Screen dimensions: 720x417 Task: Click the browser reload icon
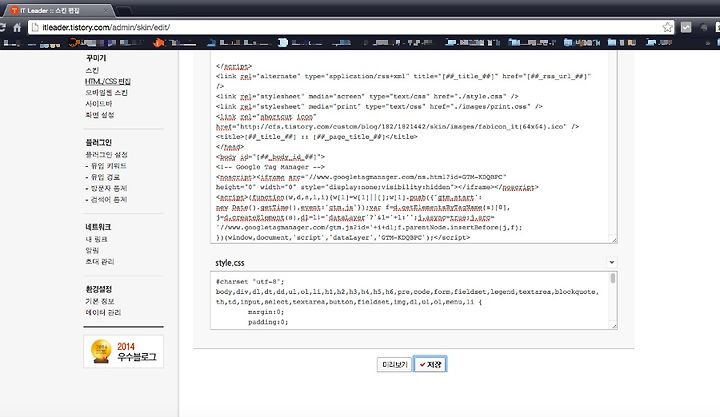(x=2, y=28)
